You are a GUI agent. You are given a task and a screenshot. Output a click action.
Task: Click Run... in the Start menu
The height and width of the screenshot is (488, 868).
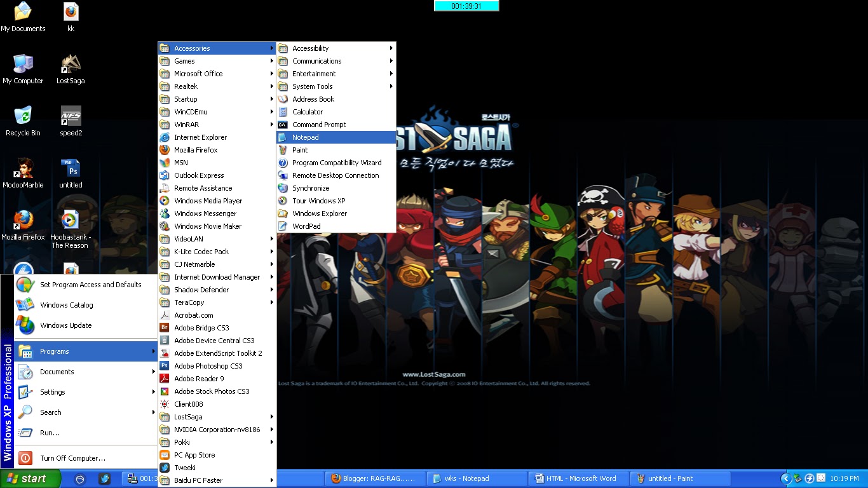tap(86, 433)
